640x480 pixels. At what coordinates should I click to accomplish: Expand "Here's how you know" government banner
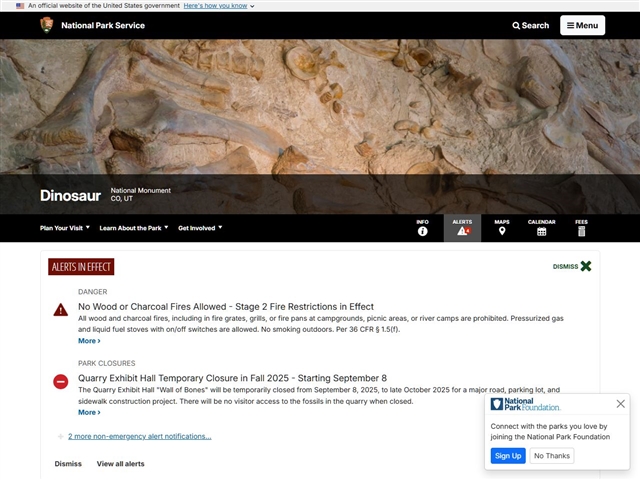click(219, 6)
